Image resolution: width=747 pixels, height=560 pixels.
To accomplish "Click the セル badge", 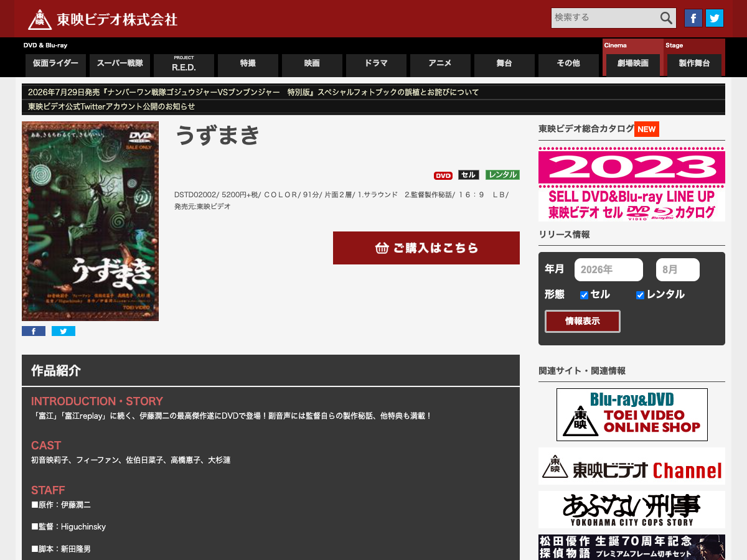I will [468, 175].
